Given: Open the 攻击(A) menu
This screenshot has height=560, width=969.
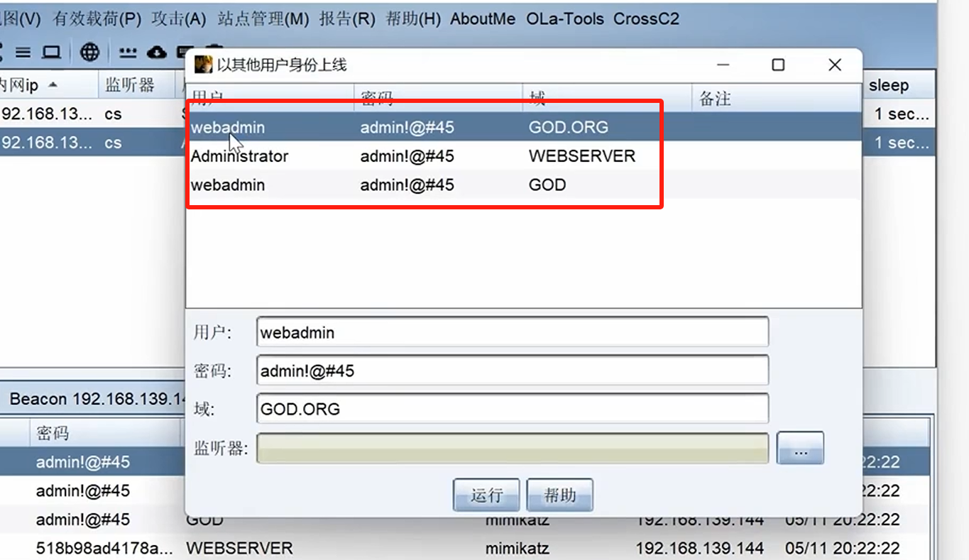Looking at the screenshot, I should coord(178,19).
